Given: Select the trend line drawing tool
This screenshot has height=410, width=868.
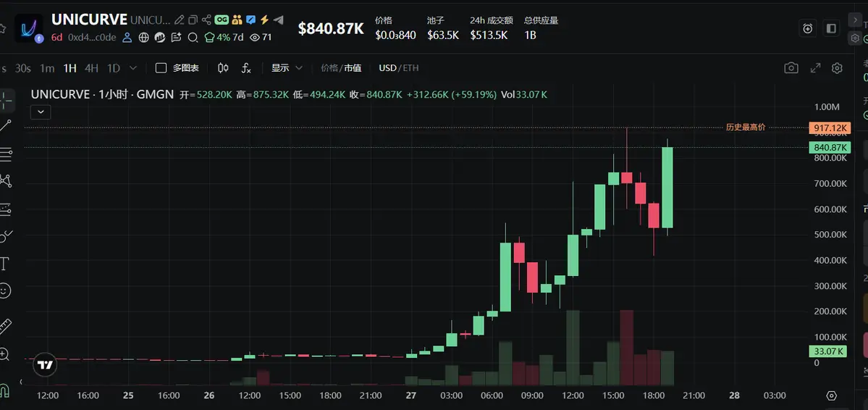Looking at the screenshot, I should pos(5,125).
